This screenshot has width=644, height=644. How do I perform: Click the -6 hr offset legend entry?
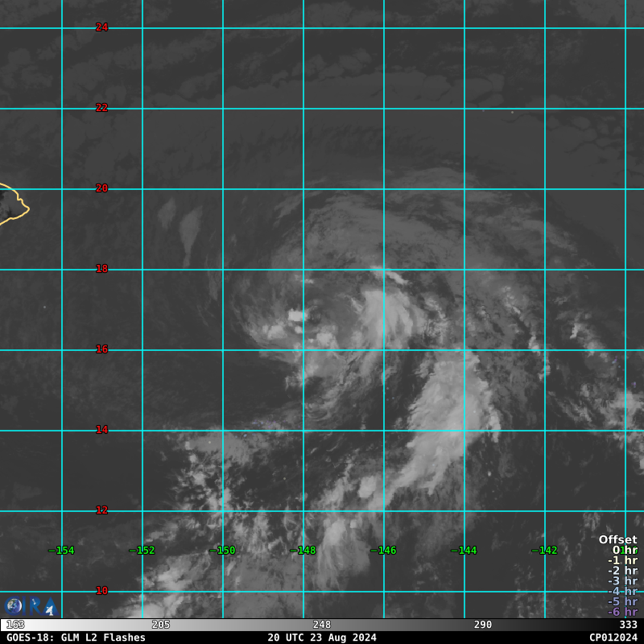click(622, 612)
